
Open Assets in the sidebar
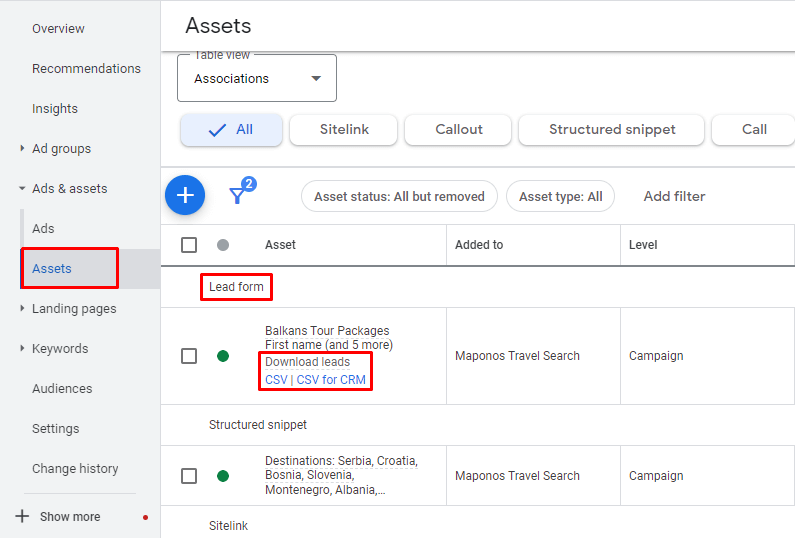pyautogui.click(x=52, y=269)
